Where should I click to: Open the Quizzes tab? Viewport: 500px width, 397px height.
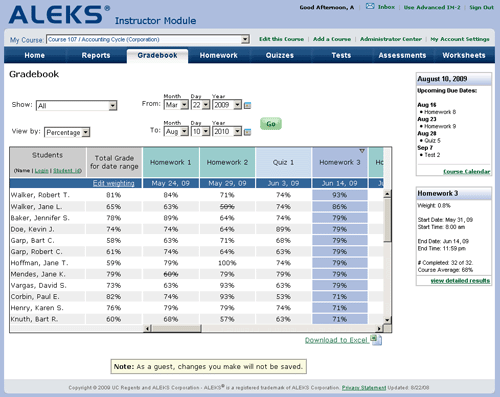280,55
